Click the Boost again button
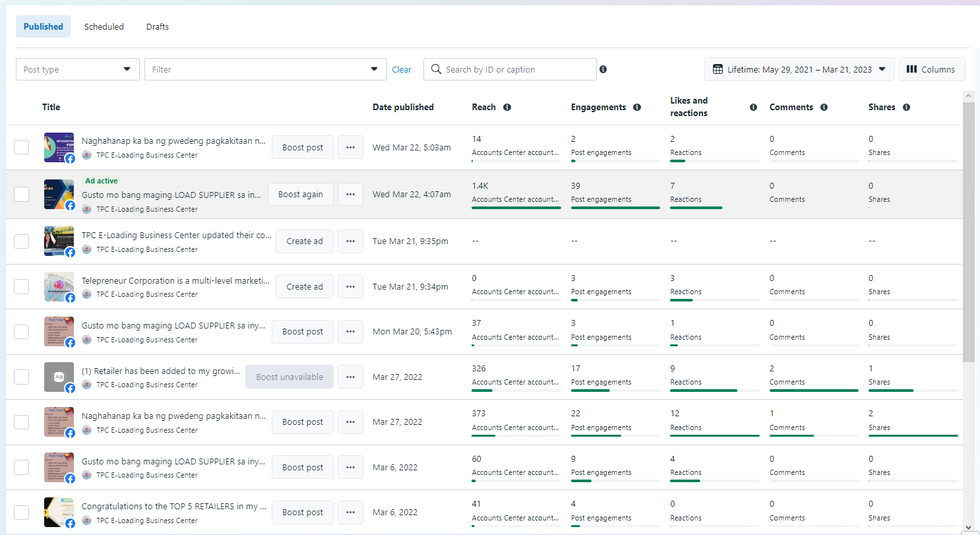The width and height of the screenshot is (980, 535). (301, 195)
